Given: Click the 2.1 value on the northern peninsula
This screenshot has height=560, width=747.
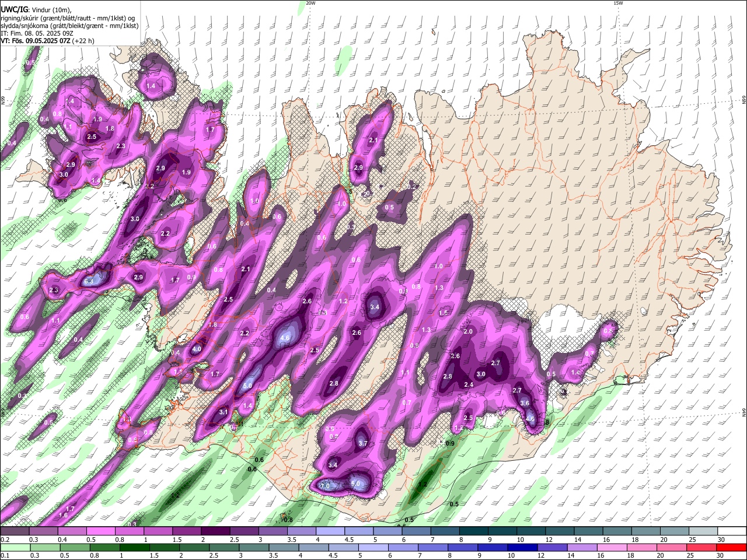Looking at the screenshot, I should tap(373, 141).
